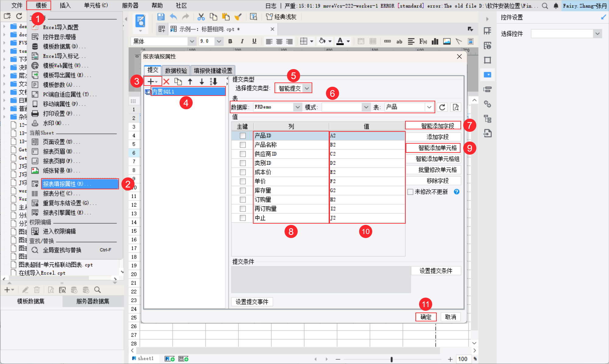Expand the FRDemo database dropdown
Viewport: 609px width, 364px height.
click(x=297, y=107)
